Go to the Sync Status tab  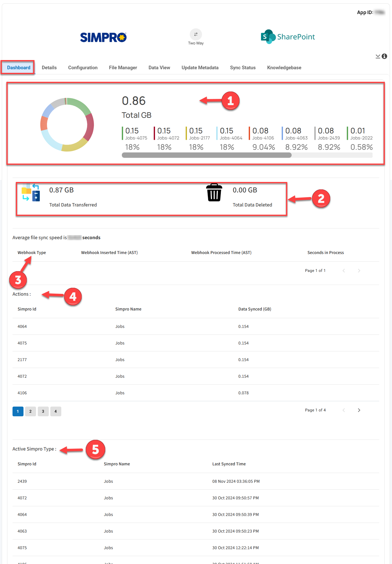243,67
